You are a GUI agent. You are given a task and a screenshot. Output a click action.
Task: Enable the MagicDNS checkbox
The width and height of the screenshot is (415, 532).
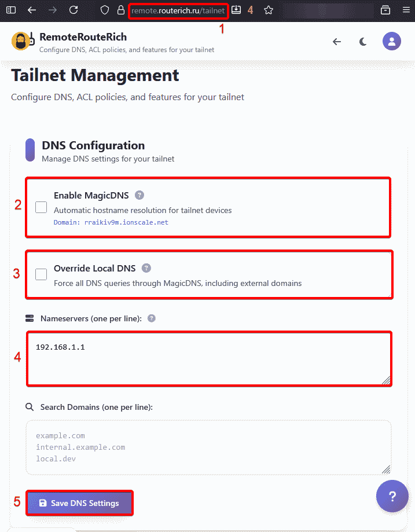[x=40, y=207]
